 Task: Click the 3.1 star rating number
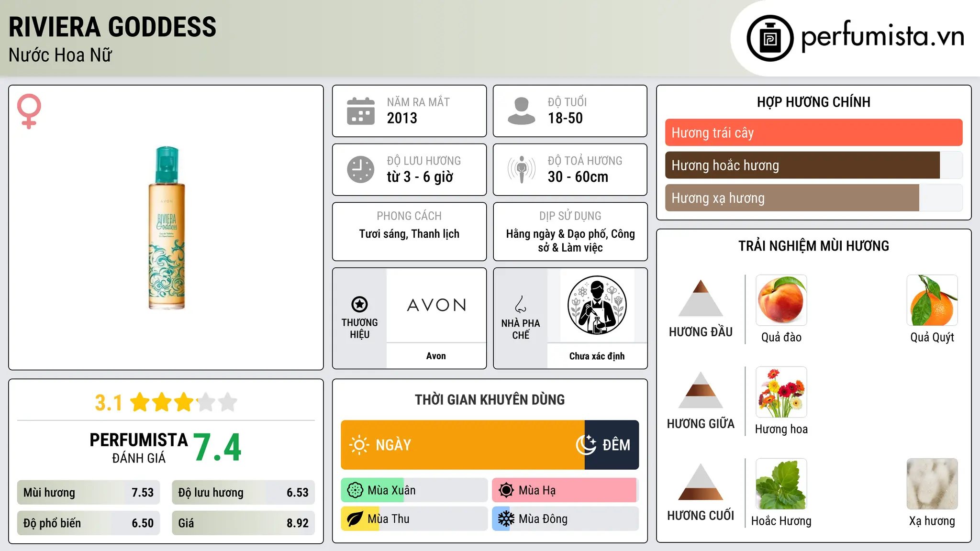click(x=109, y=403)
